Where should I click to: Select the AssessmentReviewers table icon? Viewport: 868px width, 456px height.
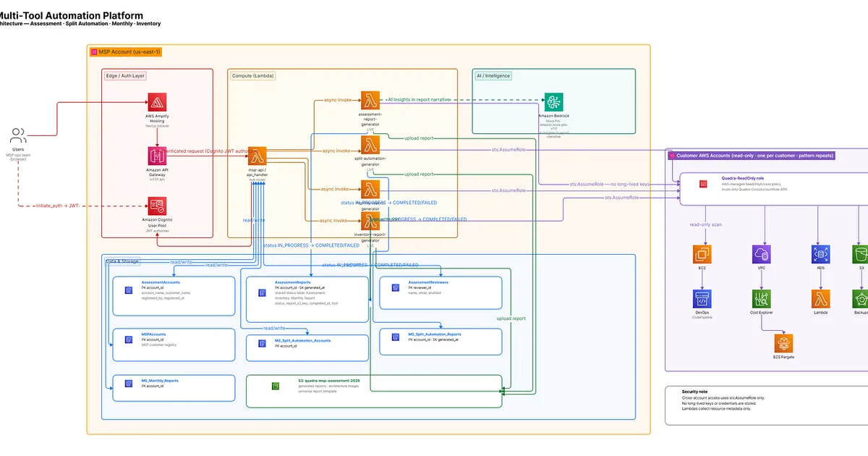point(395,287)
